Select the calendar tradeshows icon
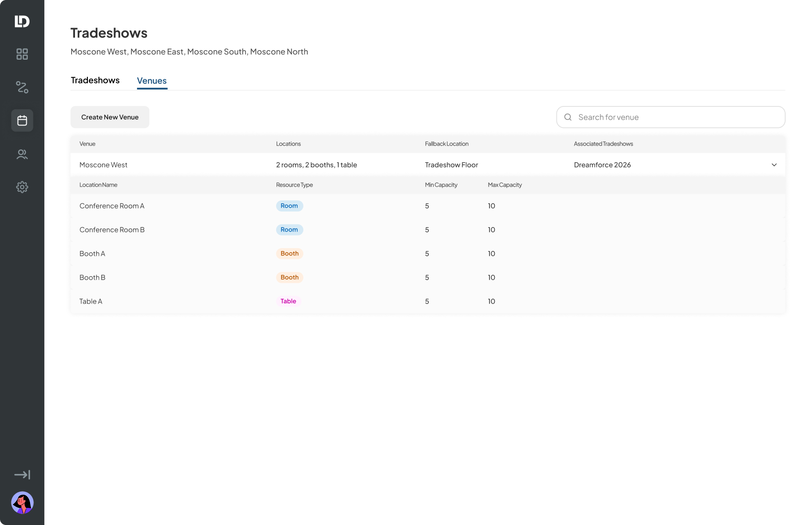The image size is (812, 525). tap(22, 120)
